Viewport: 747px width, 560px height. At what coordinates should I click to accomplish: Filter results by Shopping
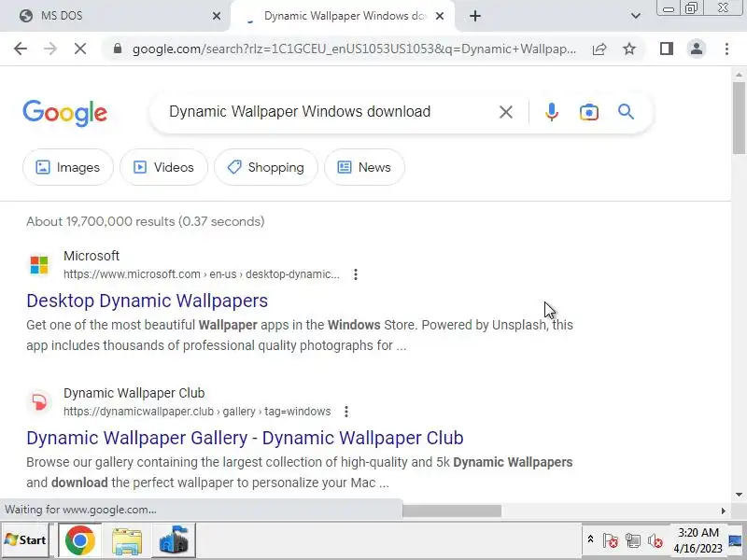(x=266, y=167)
